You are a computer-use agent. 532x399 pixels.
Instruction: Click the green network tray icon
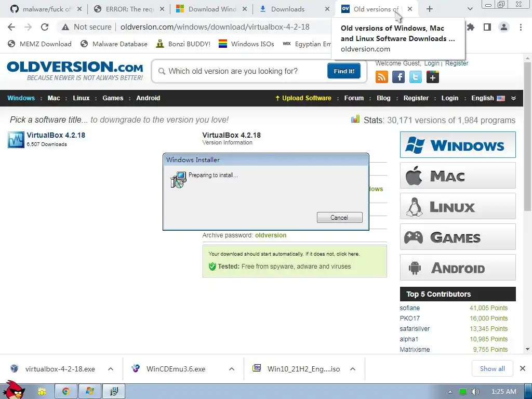coord(463,392)
